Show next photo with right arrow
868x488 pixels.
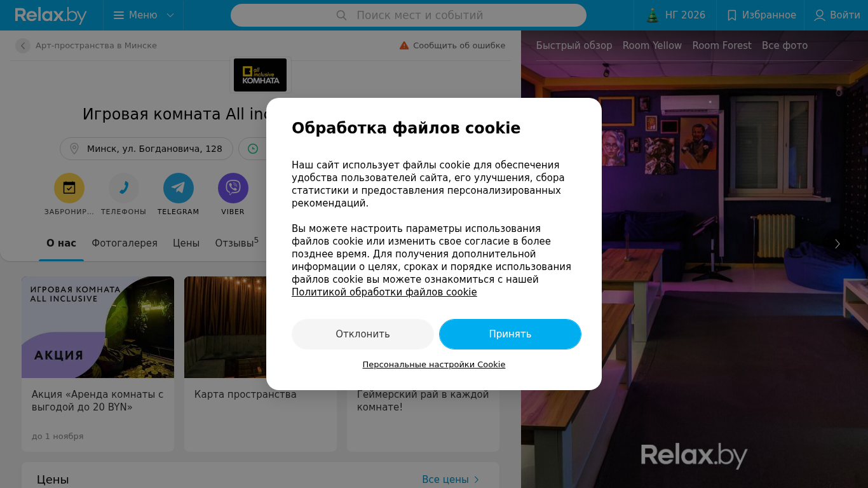[837, 244]
